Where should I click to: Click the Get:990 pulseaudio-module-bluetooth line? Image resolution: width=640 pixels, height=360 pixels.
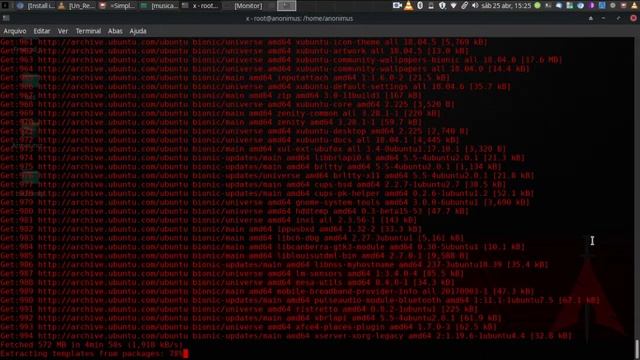coord(300,300)
